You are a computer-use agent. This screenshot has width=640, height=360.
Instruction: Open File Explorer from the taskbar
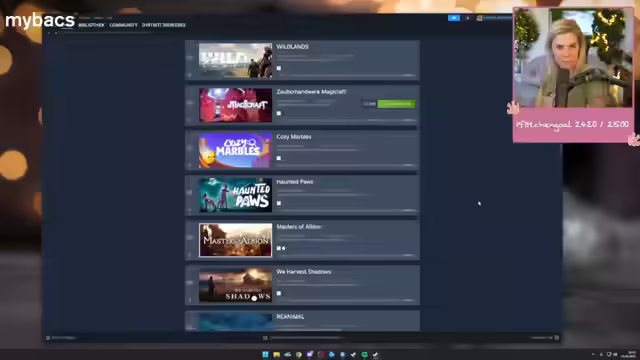276,354
